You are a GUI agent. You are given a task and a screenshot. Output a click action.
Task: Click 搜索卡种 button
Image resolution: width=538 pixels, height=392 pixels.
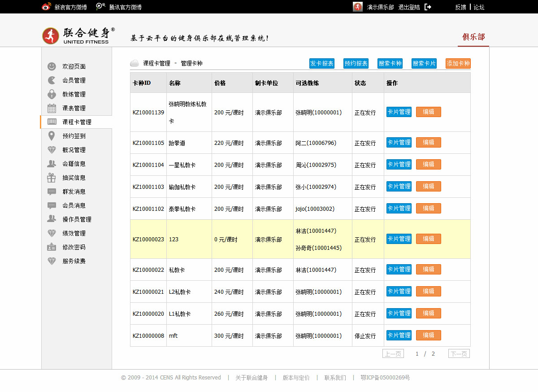pyautogui.click(x=390, y=64)
